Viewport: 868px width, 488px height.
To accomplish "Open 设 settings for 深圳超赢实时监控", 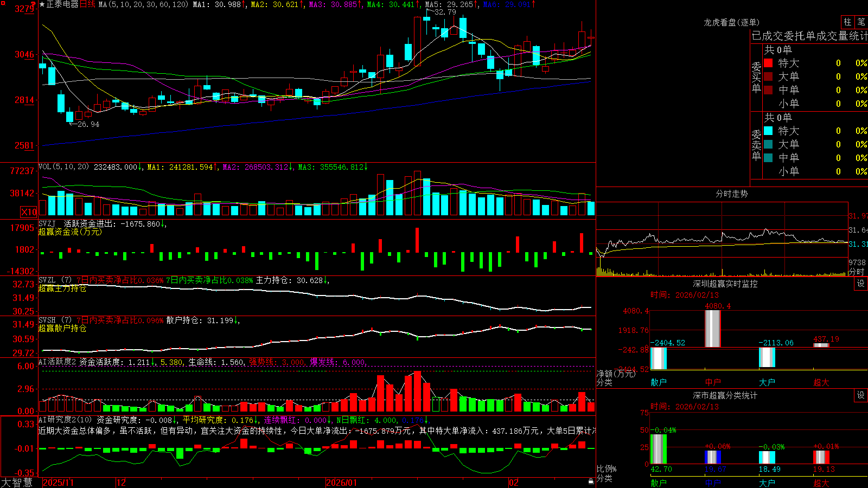I will point(861,284).
